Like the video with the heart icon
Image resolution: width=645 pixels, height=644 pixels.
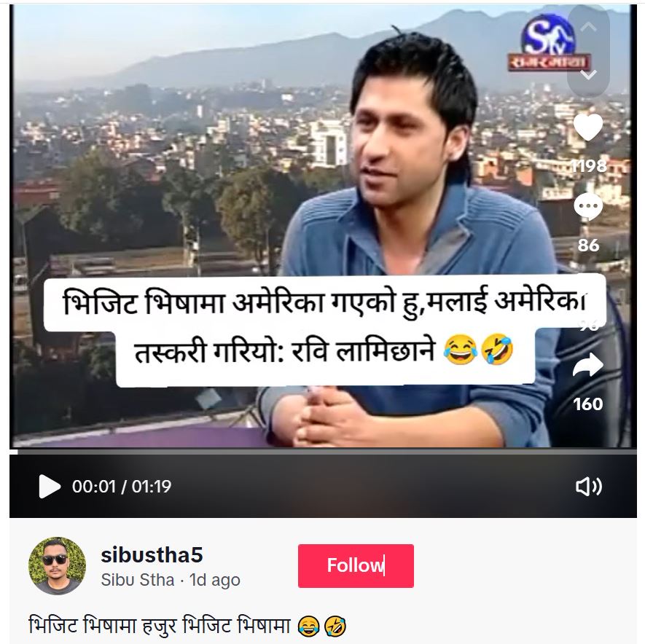click(x=588, y=127)
